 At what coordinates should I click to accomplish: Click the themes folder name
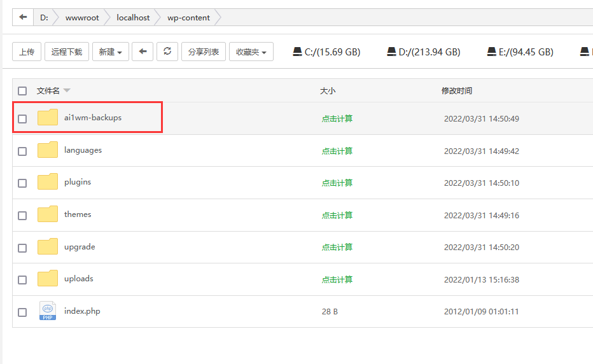[78, 214]
